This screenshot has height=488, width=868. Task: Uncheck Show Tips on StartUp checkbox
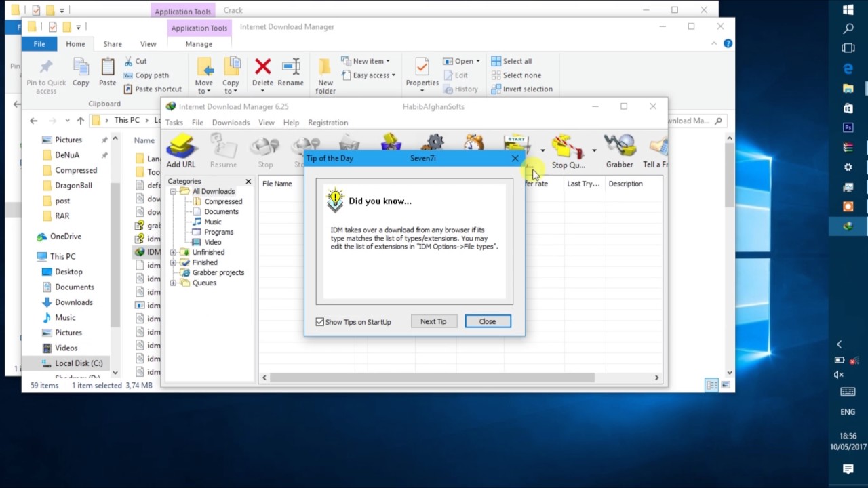click(320, 322)
